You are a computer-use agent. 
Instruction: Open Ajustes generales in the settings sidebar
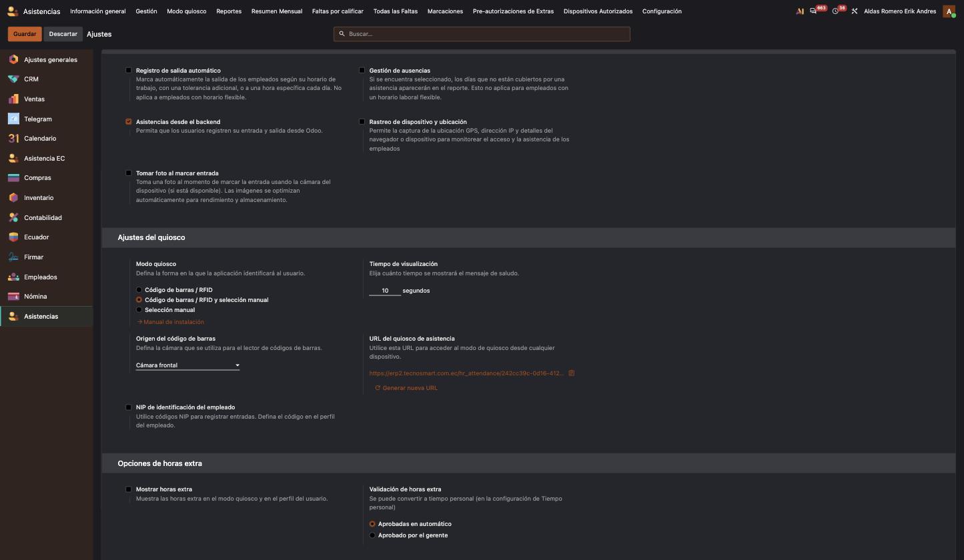point(46,60)
